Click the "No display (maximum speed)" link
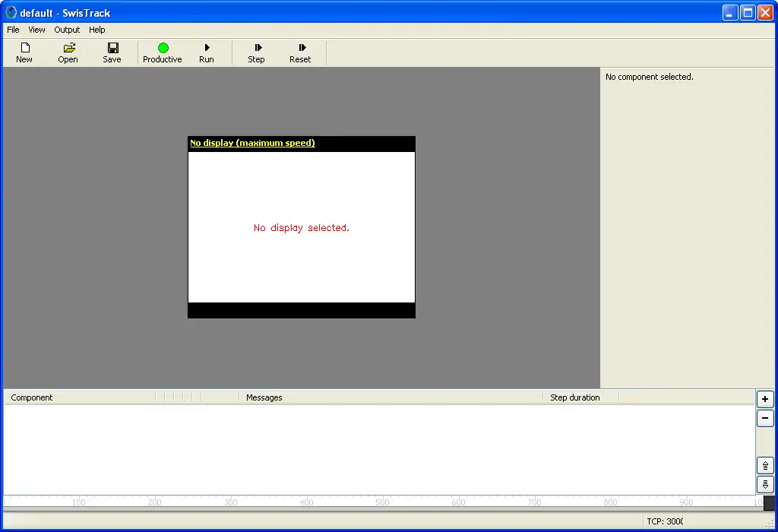This screenshot has height=532, width=778. [252, 143]
